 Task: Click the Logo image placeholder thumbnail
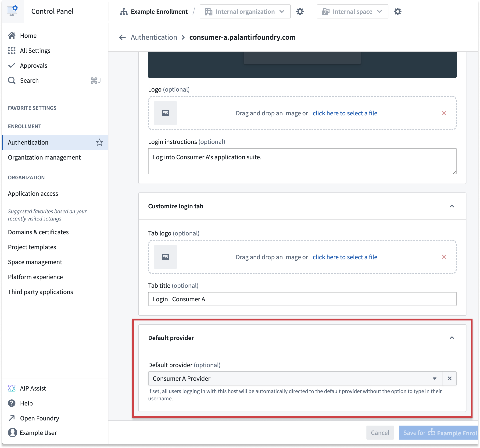[x=165, y=113]
